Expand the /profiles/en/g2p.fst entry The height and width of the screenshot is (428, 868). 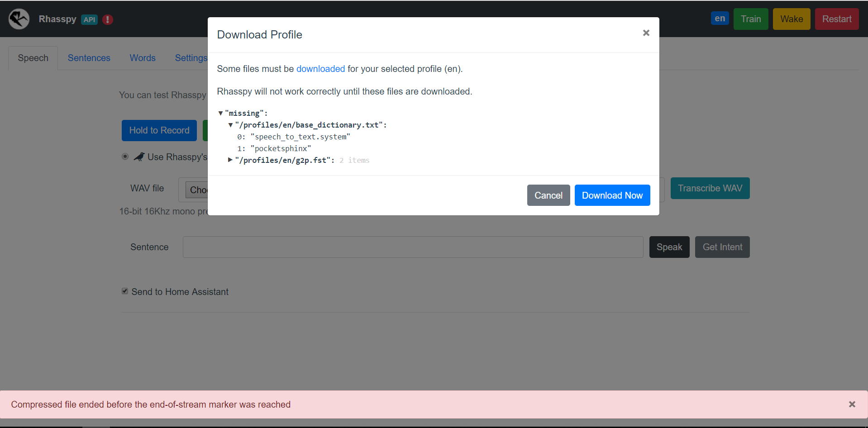click(230, 160)
